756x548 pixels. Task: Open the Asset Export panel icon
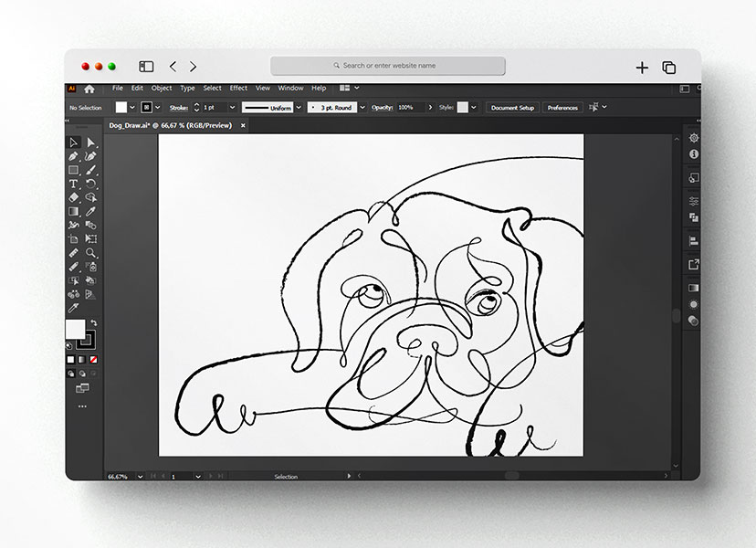tap(694, 265)
